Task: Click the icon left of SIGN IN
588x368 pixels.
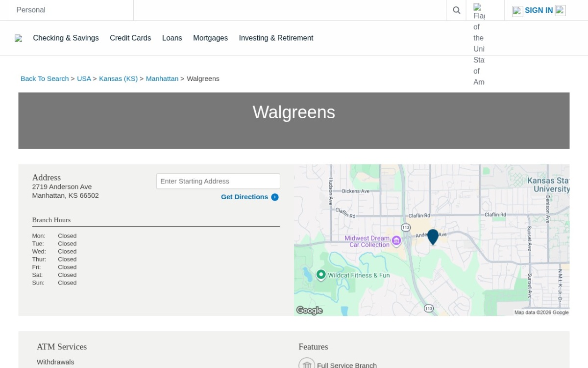Action: pyautogui.click(x=517, y=11)
